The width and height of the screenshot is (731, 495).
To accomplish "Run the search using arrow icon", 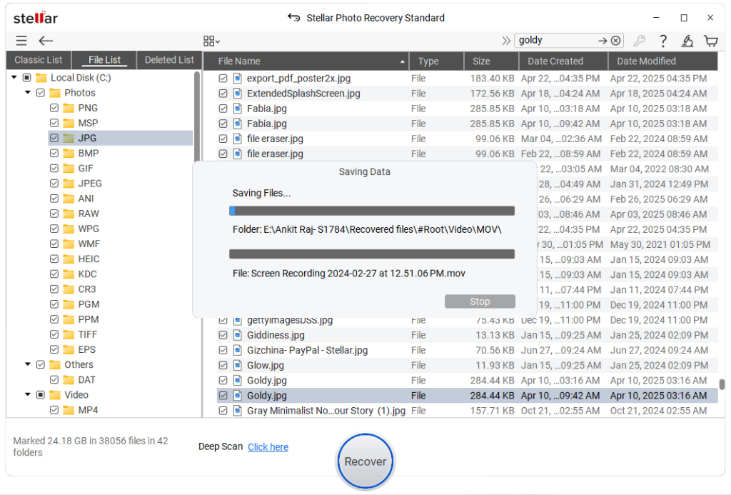I will pyautogui.click(x=603, y=41).
